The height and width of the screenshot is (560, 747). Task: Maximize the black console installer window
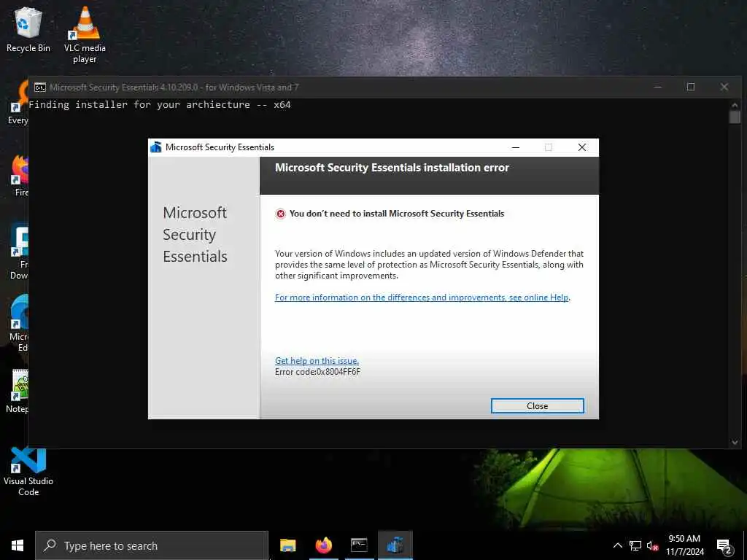coord(691,87)
